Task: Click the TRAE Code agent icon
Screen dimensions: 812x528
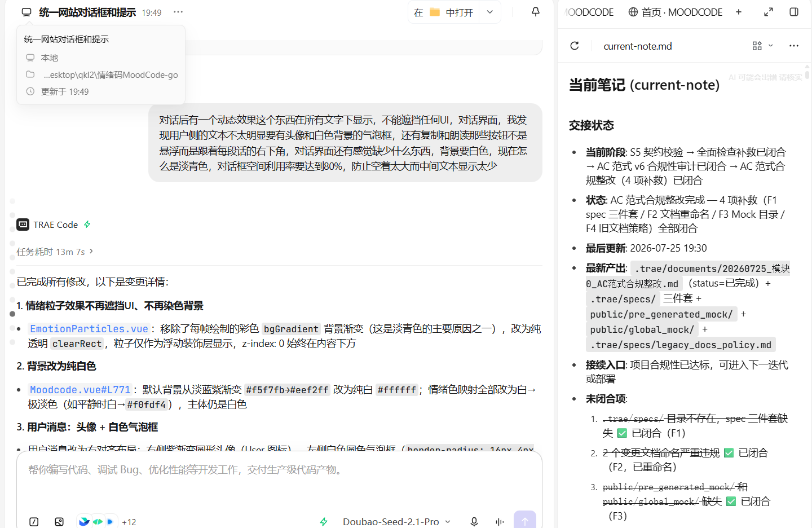Action: [23, 225]
